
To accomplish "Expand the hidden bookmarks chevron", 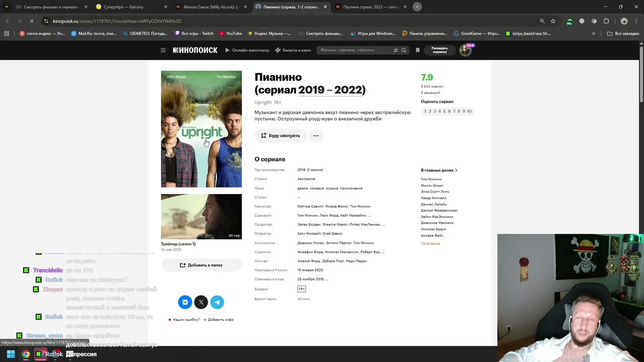I will [x=594, y=34].
